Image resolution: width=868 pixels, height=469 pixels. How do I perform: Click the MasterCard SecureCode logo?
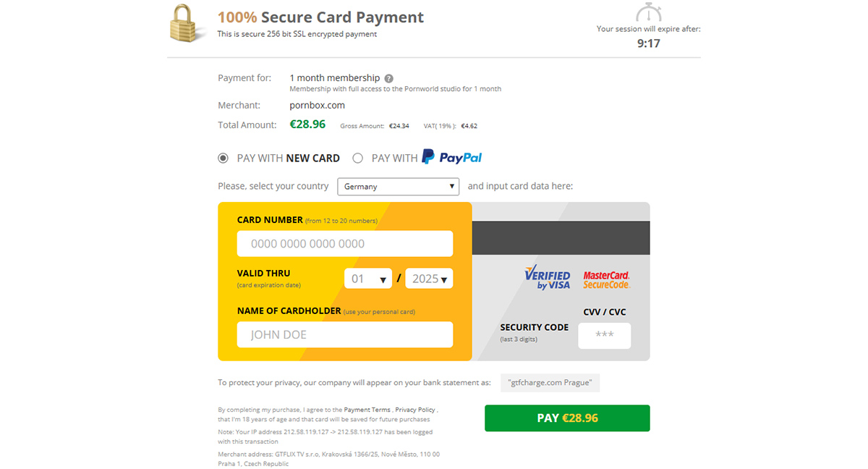(x=606, y=279)
